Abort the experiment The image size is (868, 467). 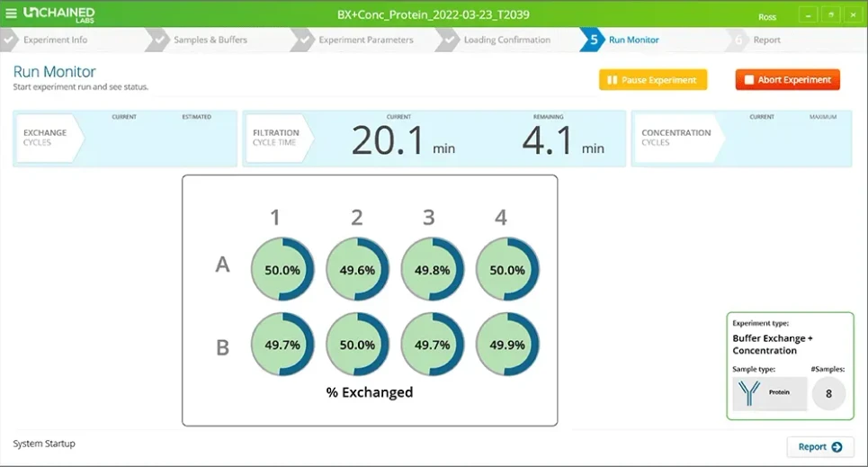click(787, 80)
